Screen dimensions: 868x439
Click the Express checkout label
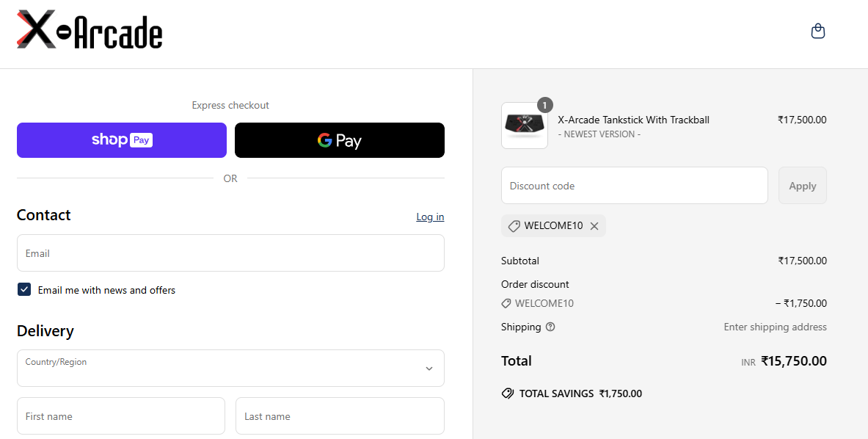tap(230, 105)
